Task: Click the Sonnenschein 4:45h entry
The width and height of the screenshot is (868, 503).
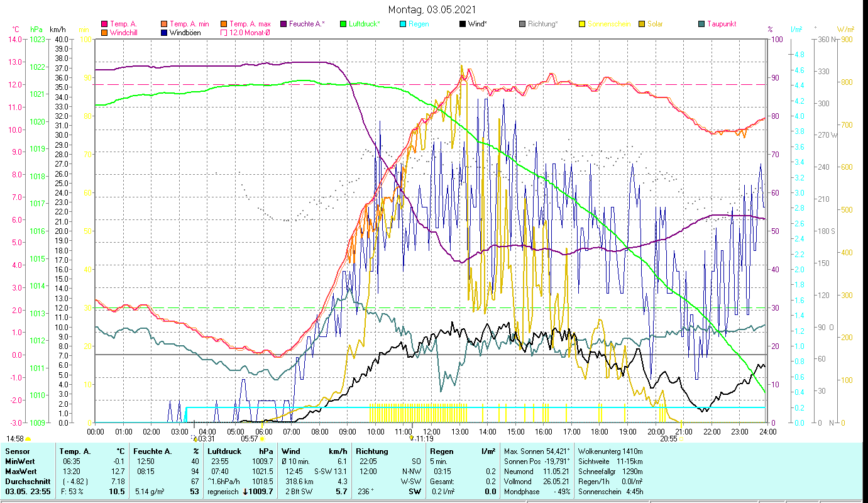Action: 610,492
